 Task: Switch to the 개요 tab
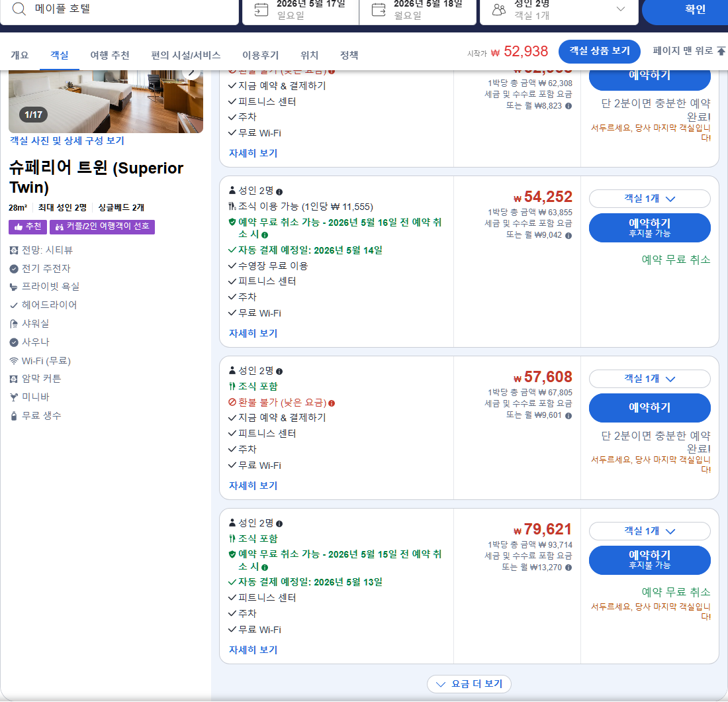click(19, 55)
